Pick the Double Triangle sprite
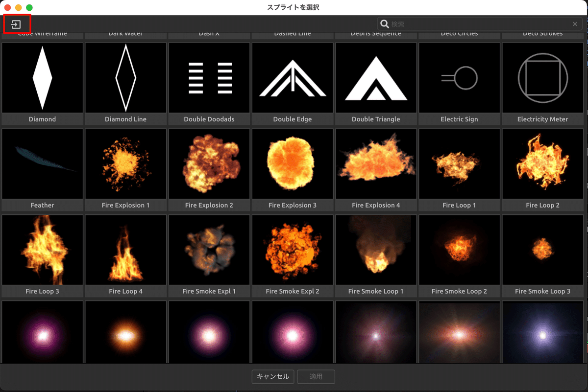The width and height of the screenshot is (588, 392). tap(375, 77)
